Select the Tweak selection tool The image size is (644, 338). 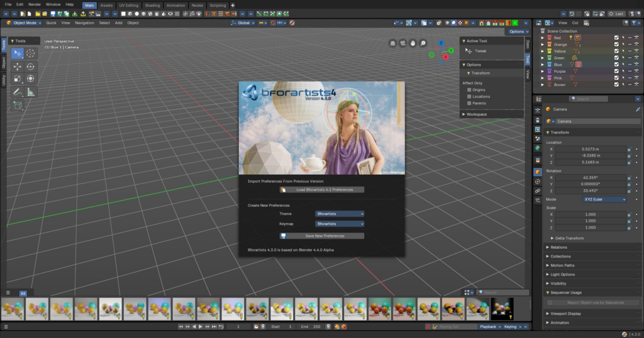tap(17, 53)
